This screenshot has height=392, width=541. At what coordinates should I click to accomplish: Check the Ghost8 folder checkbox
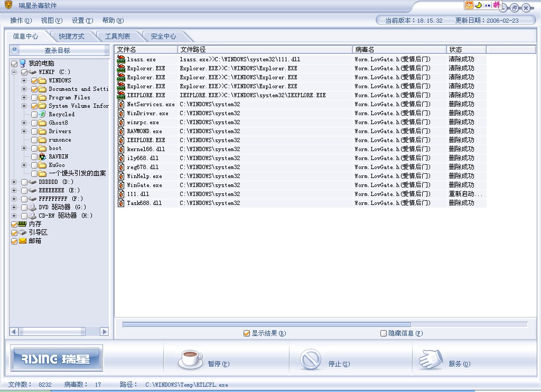(x=34, y=123)
